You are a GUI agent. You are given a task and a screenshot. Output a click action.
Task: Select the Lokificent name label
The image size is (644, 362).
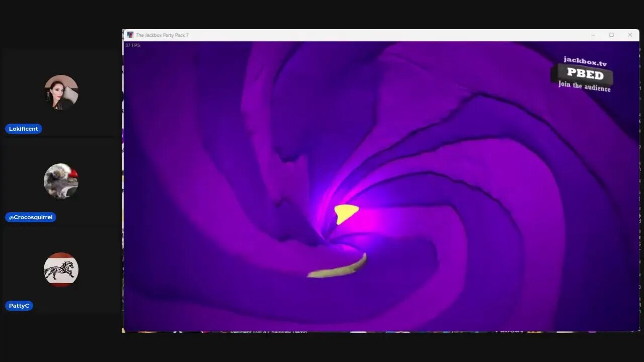tap(24, 129)
